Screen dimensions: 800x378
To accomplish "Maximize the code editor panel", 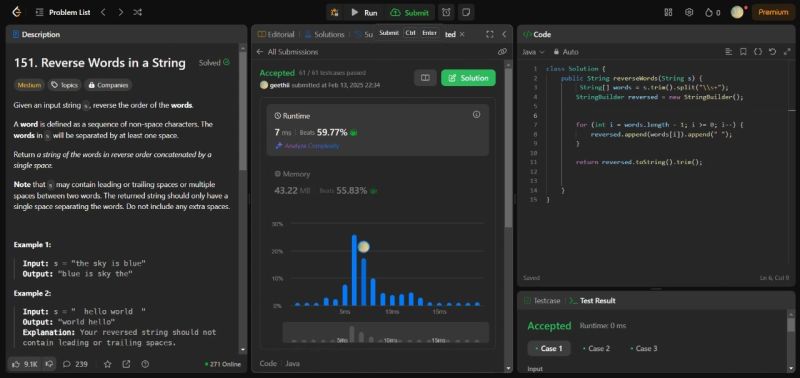I will pos(787,52).
